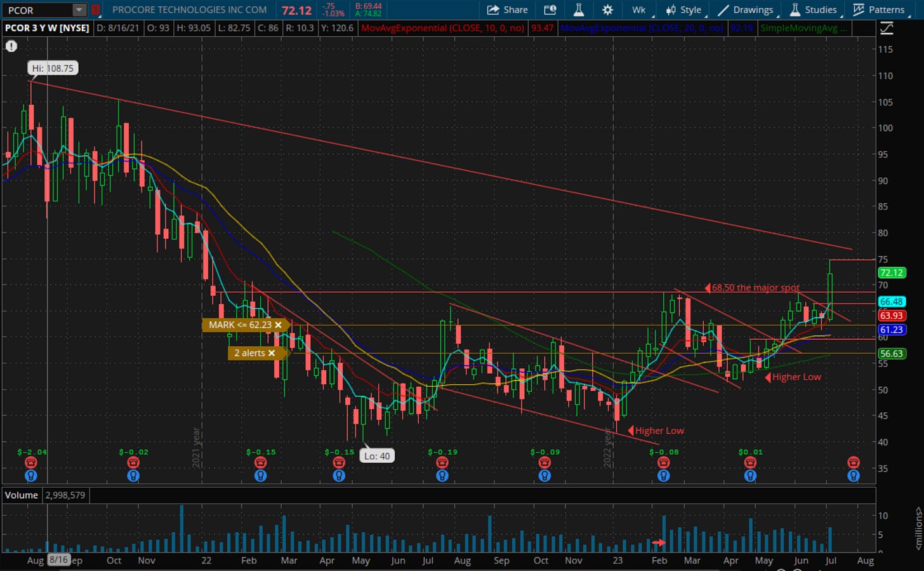Select the Higher Low annotation near 2023 start
This screenshot has height=571, width=924.
coord(656,431)
